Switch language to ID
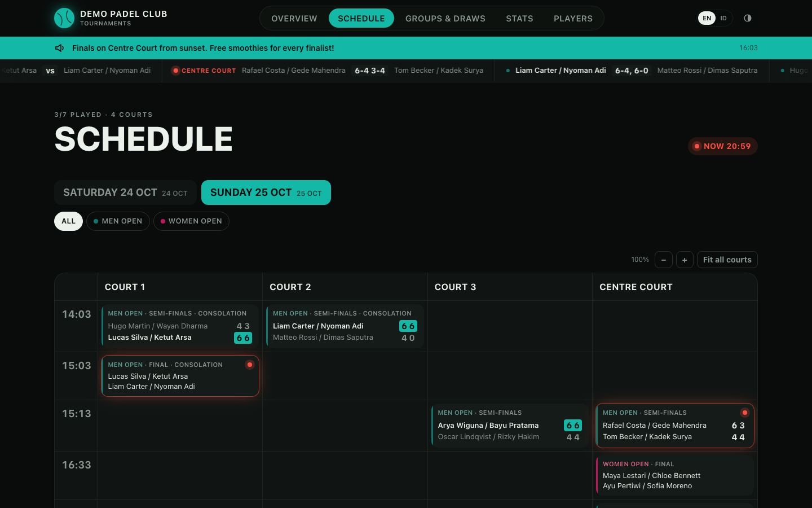Screen dimensions: 812x508 pyautogui.click(x=723, y=18)
